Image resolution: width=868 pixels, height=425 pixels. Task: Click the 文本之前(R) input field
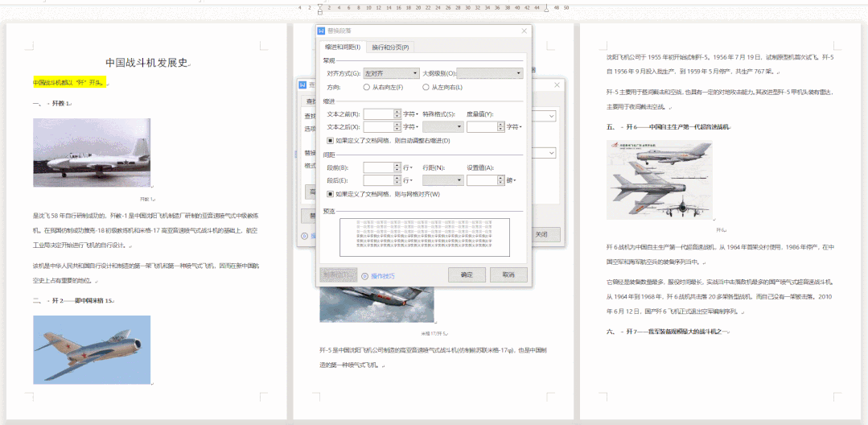click(x=379, y=113)
